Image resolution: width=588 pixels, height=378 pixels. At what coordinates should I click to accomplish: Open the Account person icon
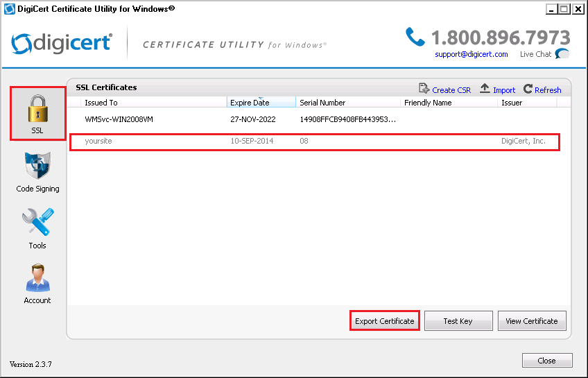(37, 279)
